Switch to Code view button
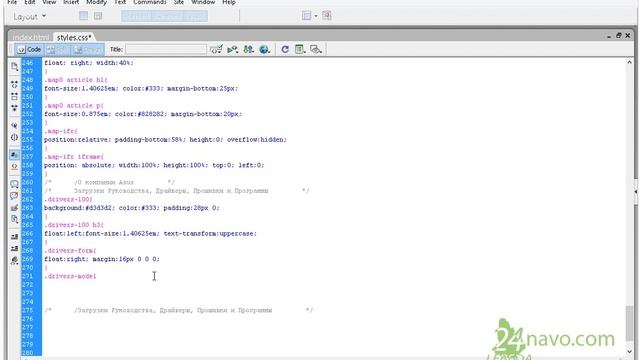 tap(29, 49)
